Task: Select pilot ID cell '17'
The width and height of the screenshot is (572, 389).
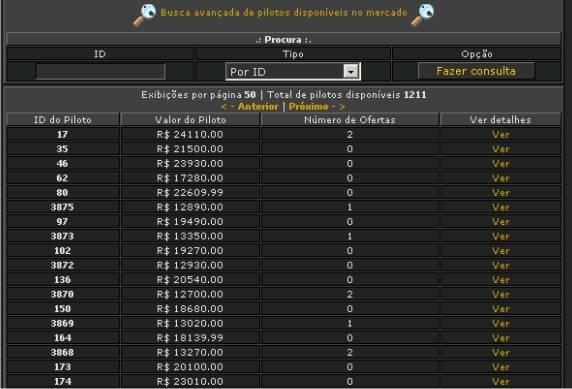Action: coord(62,135)
